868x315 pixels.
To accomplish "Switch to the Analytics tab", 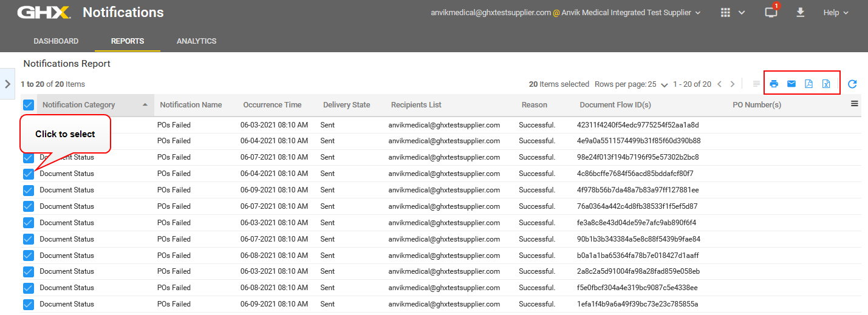I will [196, 41].
